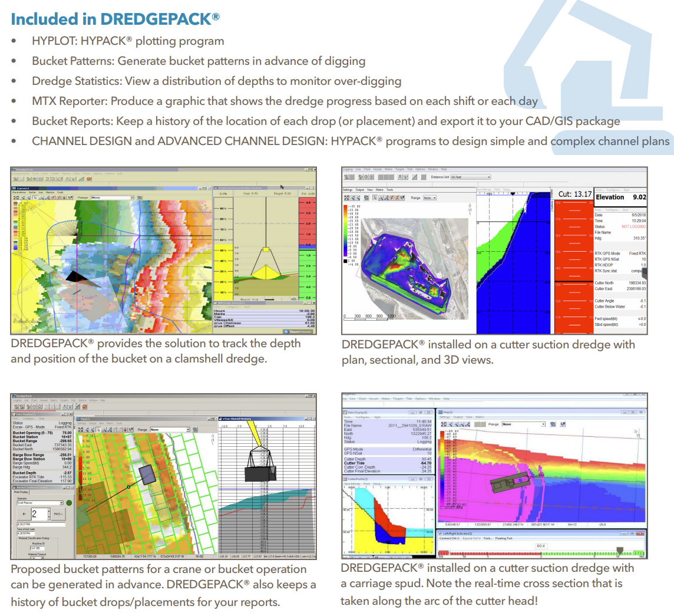Click the Machine ID field containing CAT385
Viewport: 674px width, 616px height.
(37, 548)
